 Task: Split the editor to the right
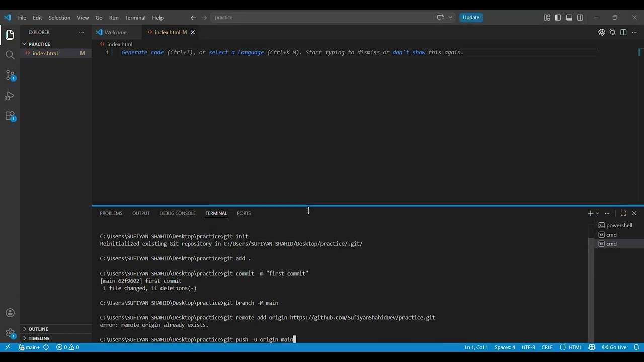pyautogui.click(x=623, y=32)
